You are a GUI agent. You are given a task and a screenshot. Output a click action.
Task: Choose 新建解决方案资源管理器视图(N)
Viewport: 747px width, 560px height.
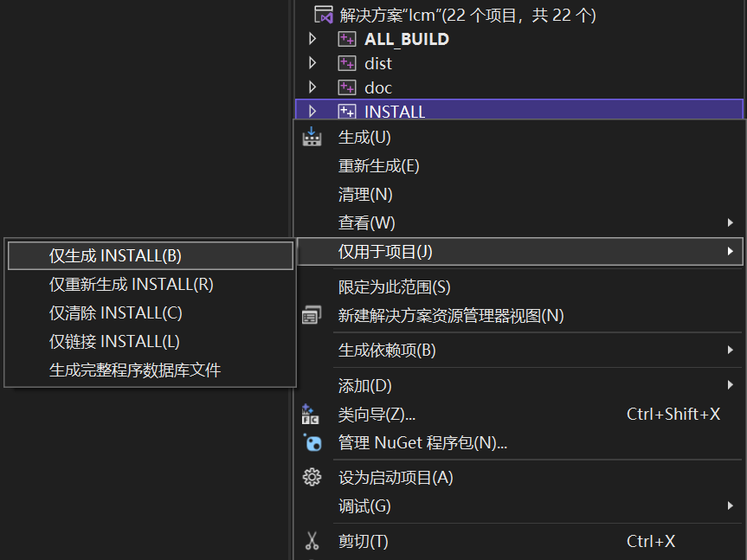pos(519,315)
